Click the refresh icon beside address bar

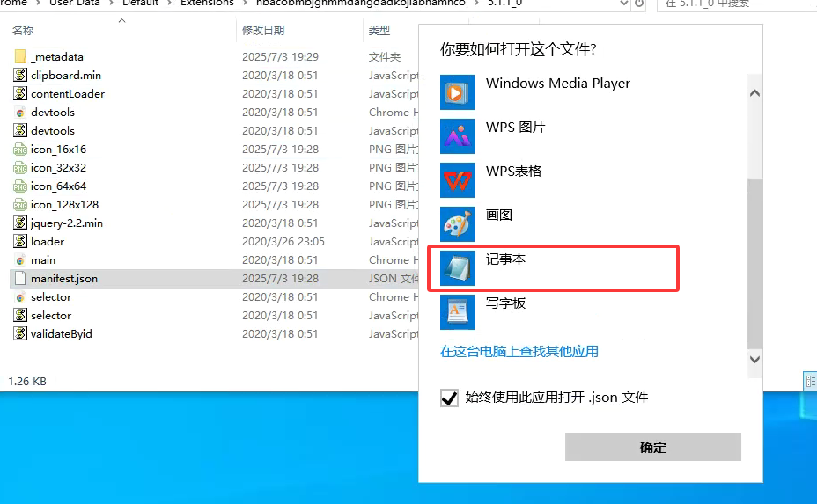pos(639,4)
